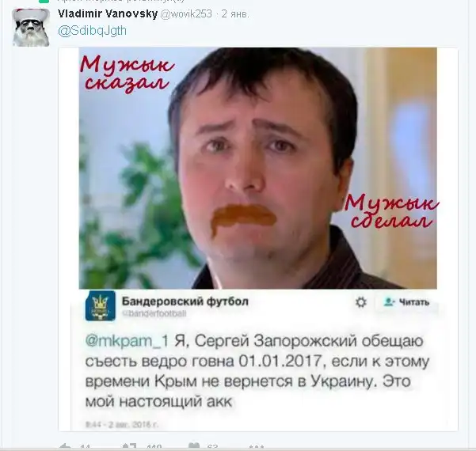Click the gear settings icon
The image size is (476, 451).
tap(361, 302)
